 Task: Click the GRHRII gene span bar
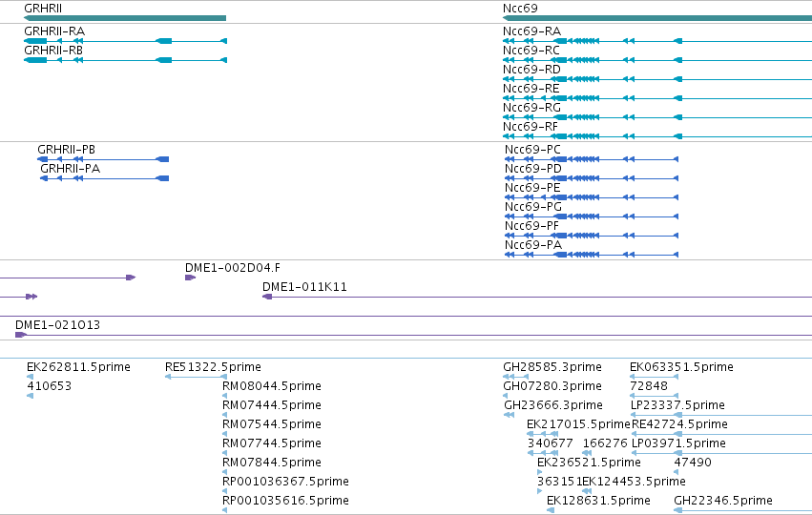(x=125, y=18)
